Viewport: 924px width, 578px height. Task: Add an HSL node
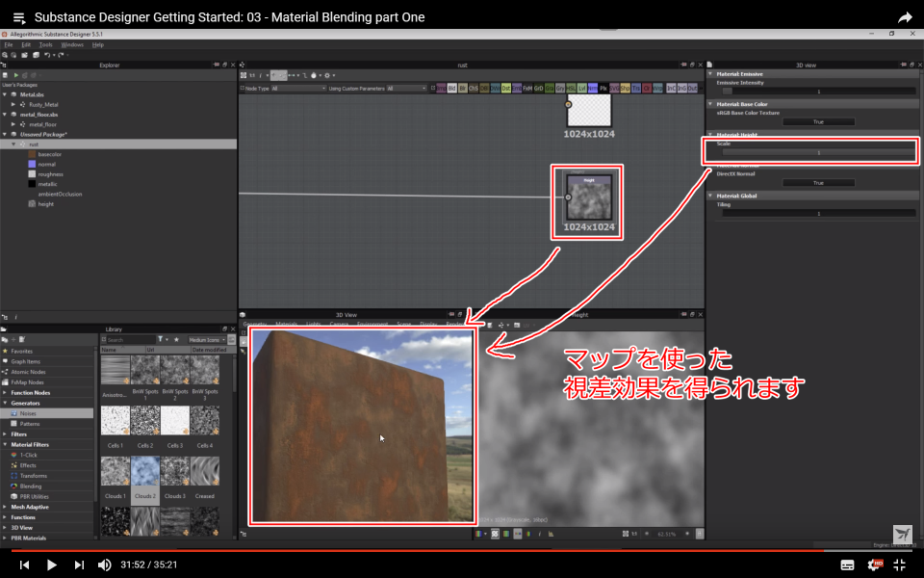coord(571,89)
